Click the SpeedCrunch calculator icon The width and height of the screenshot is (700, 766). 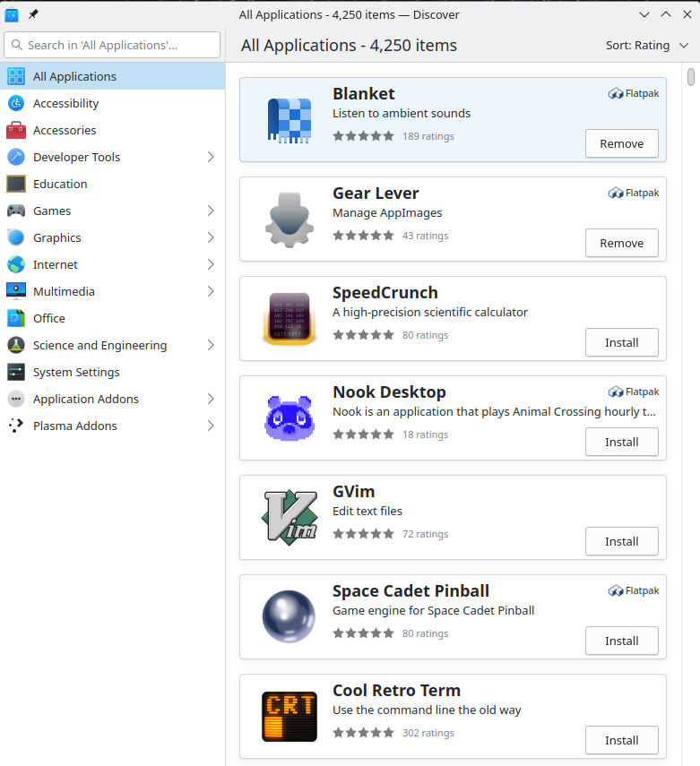[290, 319]
